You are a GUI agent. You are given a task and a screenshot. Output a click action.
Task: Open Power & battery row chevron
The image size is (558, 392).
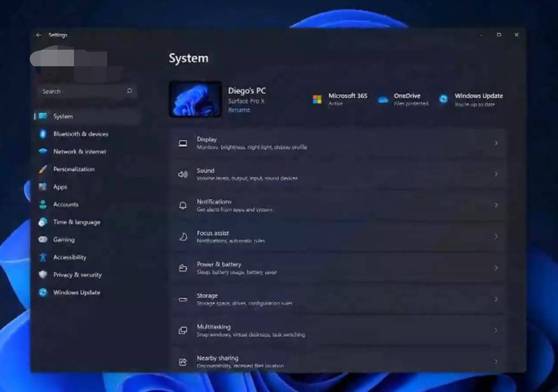pos(496,268)
